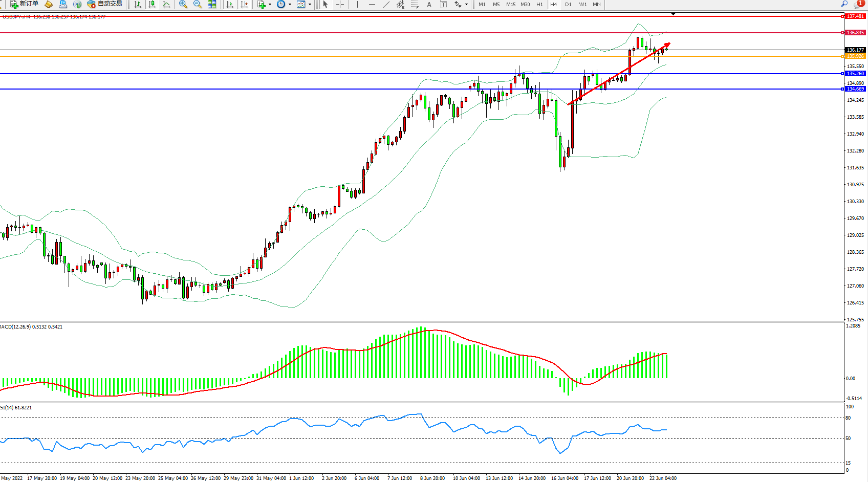The image size is (868, 482).
Task: Switch to the D1 timeframe
Action: click(x=568, y=4)
